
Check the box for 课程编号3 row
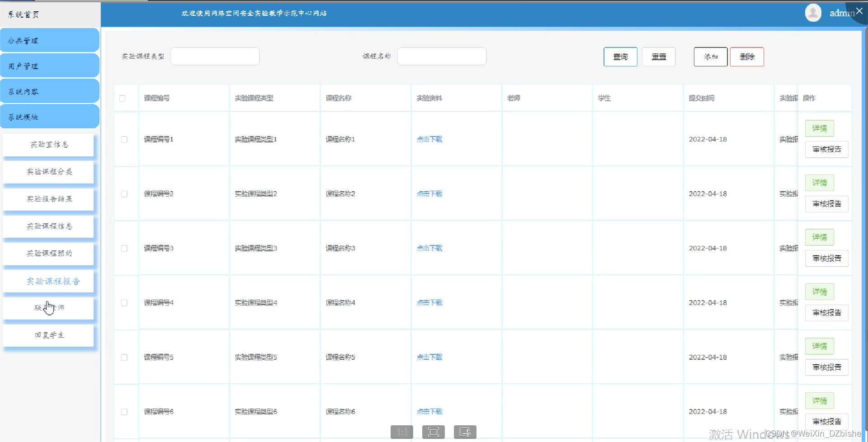[x=124, y=248]
